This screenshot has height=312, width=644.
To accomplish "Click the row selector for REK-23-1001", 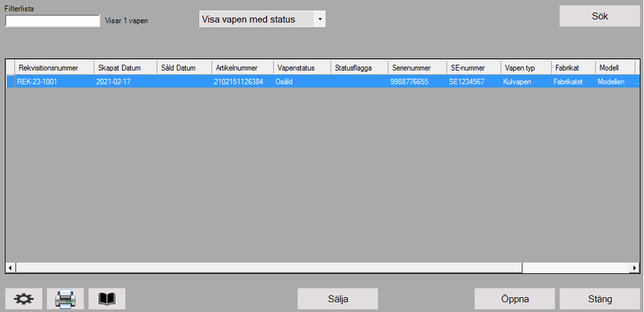I will pos(11,81).
